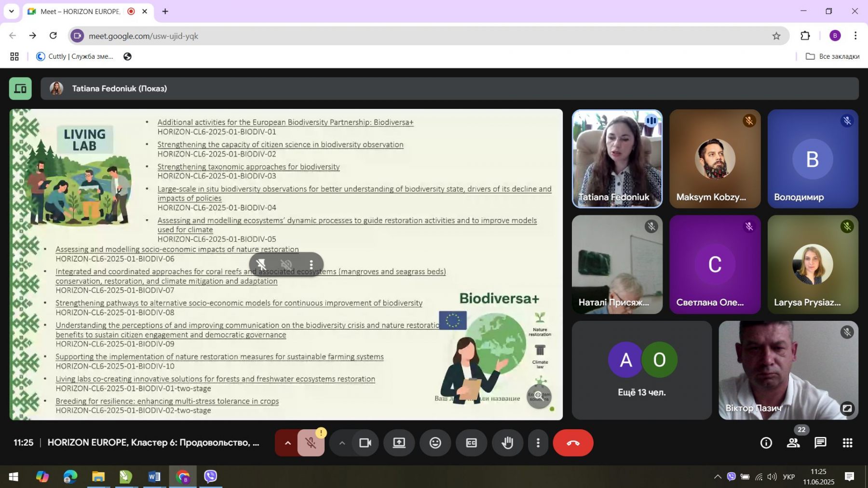
Task: Leave the call with red hang-up button
Action: click(x=573, y=443)
